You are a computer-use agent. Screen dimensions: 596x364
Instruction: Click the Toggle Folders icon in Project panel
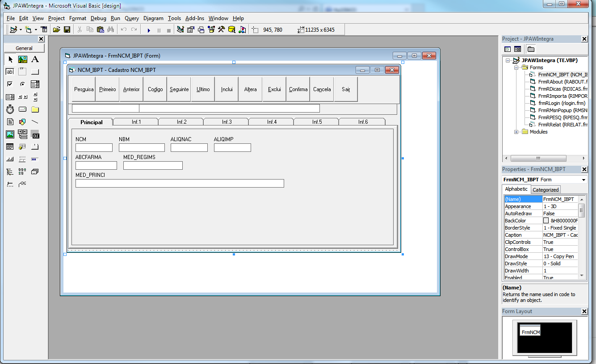[531, 49]
